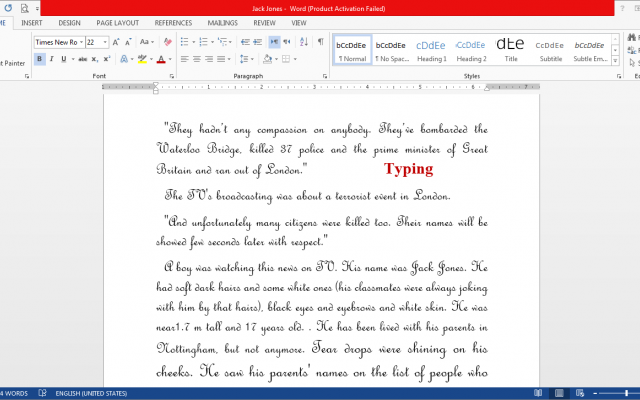Screen dimensions: 640x400
Task: Center the text
Action: (197, 60)
